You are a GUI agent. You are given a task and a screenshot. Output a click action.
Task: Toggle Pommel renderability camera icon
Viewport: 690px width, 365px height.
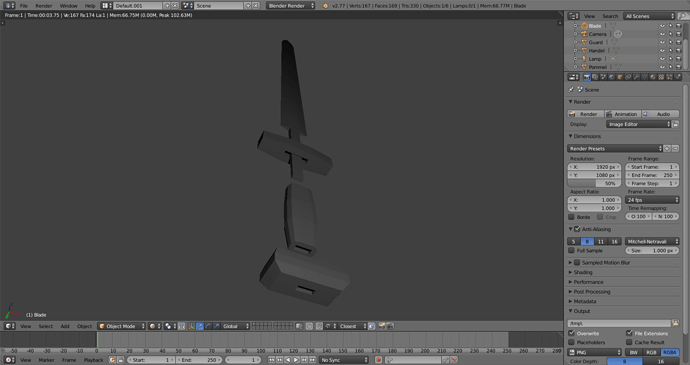pos(679,67)
